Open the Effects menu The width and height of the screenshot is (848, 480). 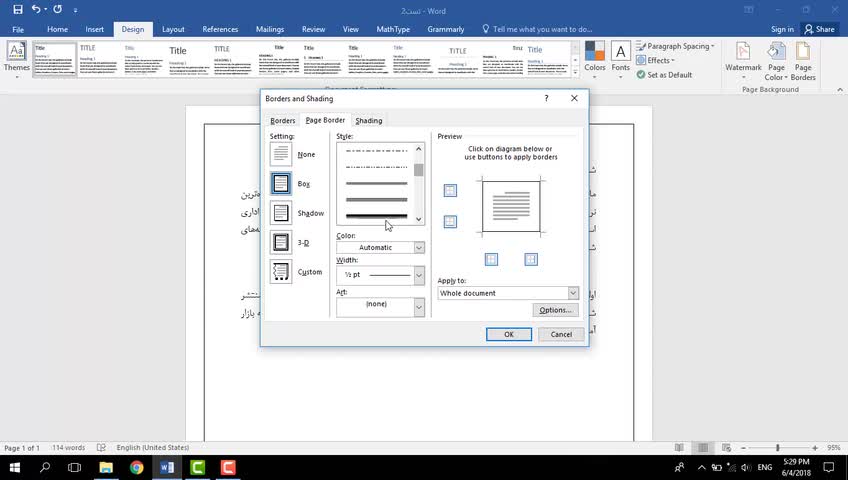[x=655, y=61]
